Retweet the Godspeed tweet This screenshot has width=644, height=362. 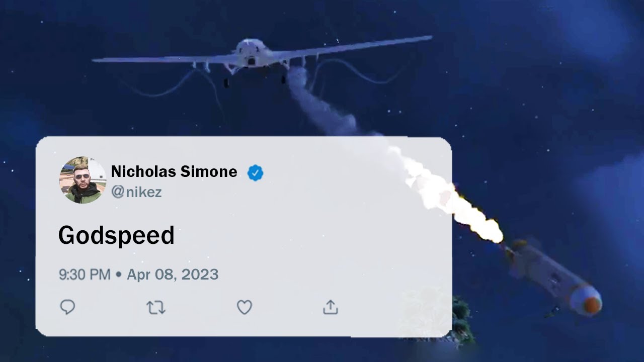(x=156, y=307)
